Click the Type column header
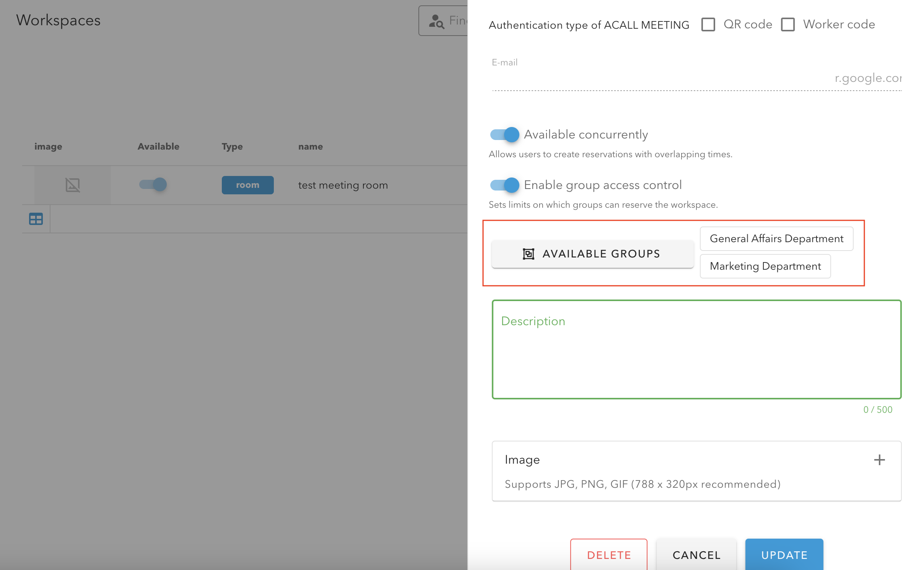 point(232,147)
